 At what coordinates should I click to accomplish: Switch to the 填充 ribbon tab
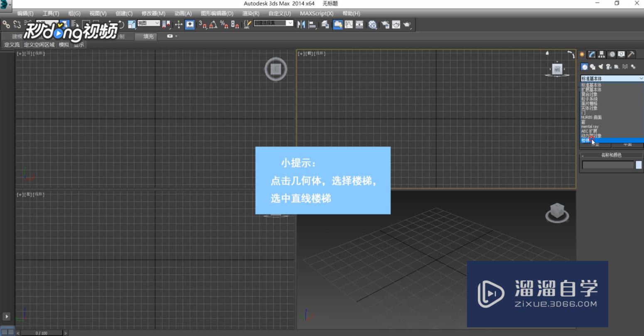pyautogui.click(x=148, y=37)
